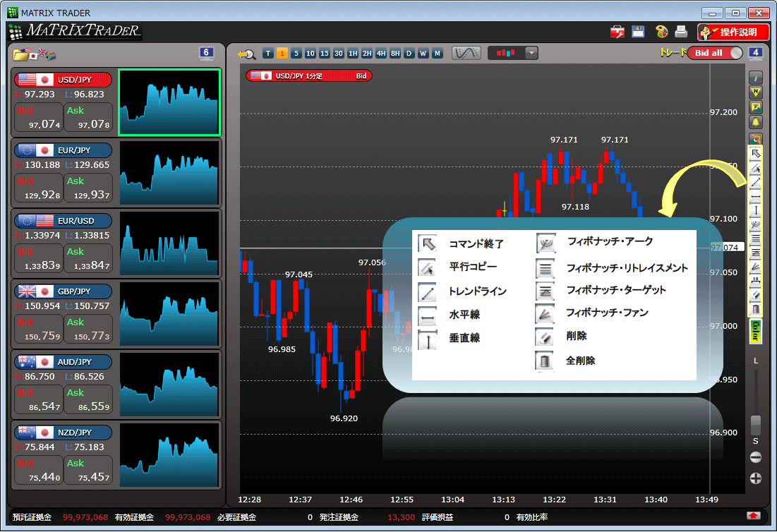Click GBP/JPY Ask 150.773 button

[x=88, y=330]
